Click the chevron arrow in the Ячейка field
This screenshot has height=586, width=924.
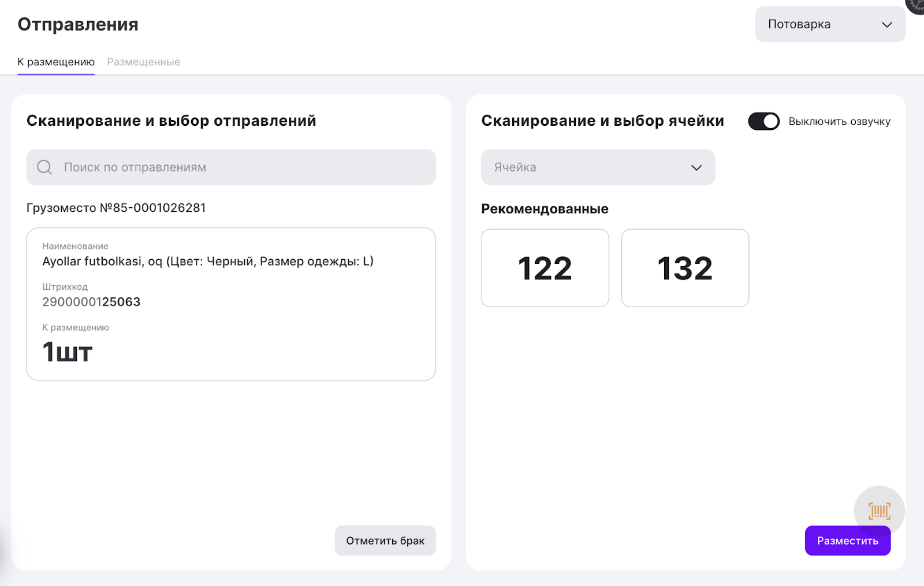[696, 168]
